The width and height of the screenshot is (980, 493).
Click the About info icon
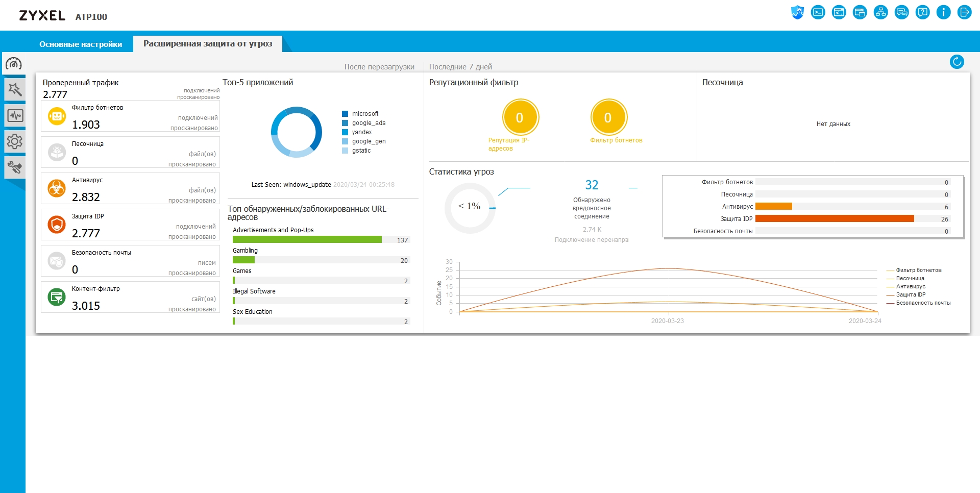pyautogui.click(x=944, y=12)
